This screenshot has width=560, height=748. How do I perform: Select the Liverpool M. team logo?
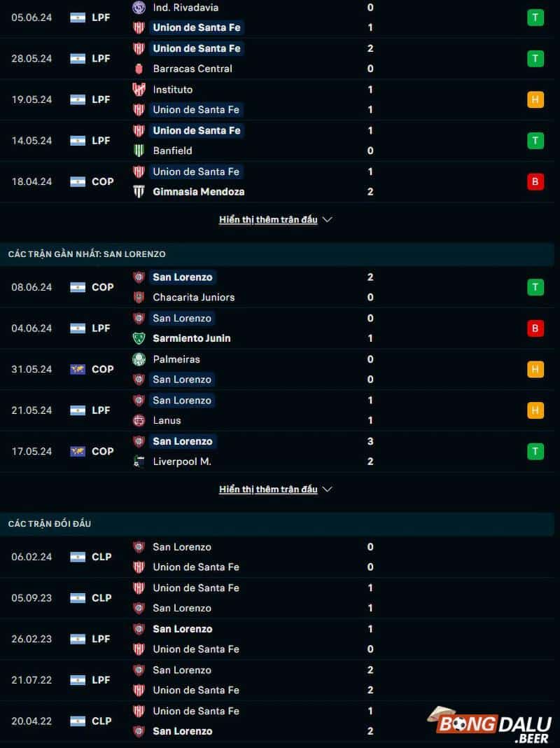click(139, 462)
